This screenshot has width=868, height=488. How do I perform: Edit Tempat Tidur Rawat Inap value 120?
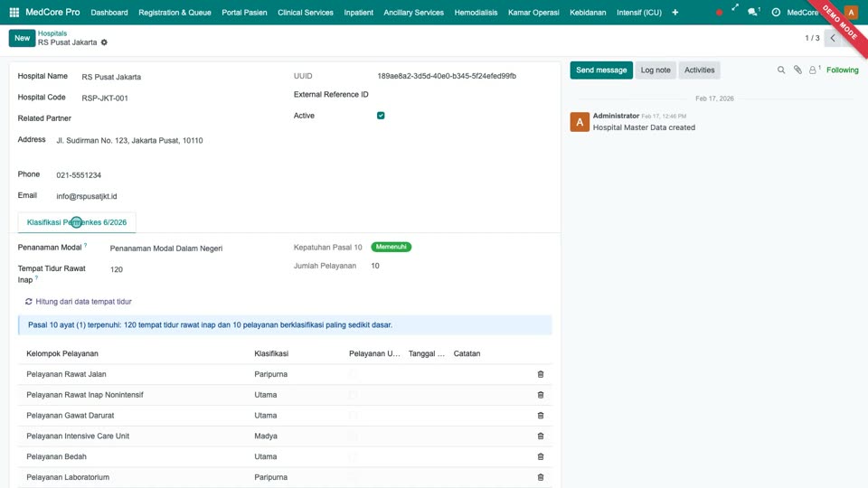pyautogui.click(x=192, y=269)
